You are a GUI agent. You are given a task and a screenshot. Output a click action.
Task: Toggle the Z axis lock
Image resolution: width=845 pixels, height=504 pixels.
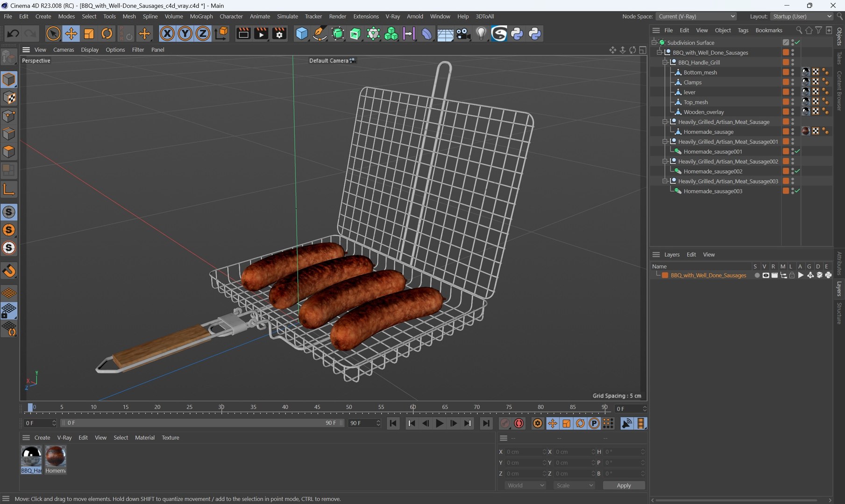click(203, 34)
